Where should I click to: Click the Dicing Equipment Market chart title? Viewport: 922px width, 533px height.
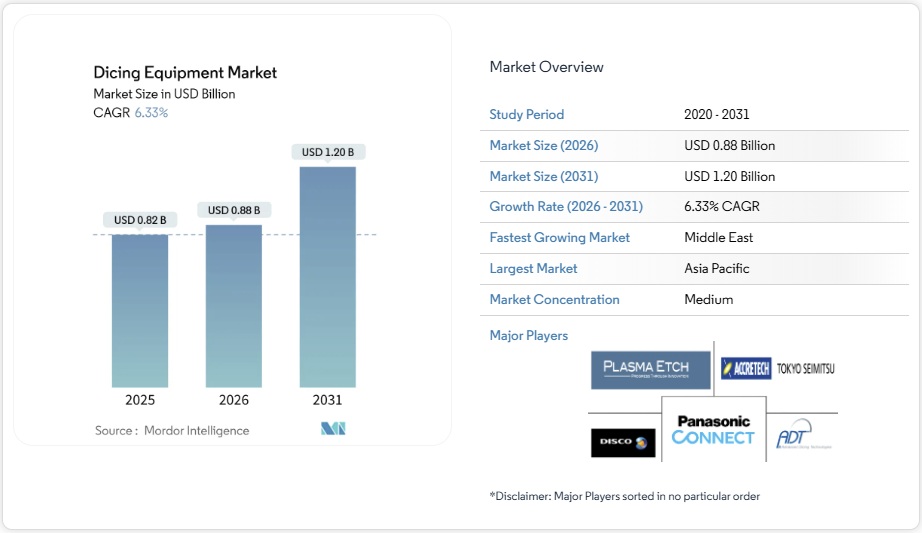coord(185,73)
